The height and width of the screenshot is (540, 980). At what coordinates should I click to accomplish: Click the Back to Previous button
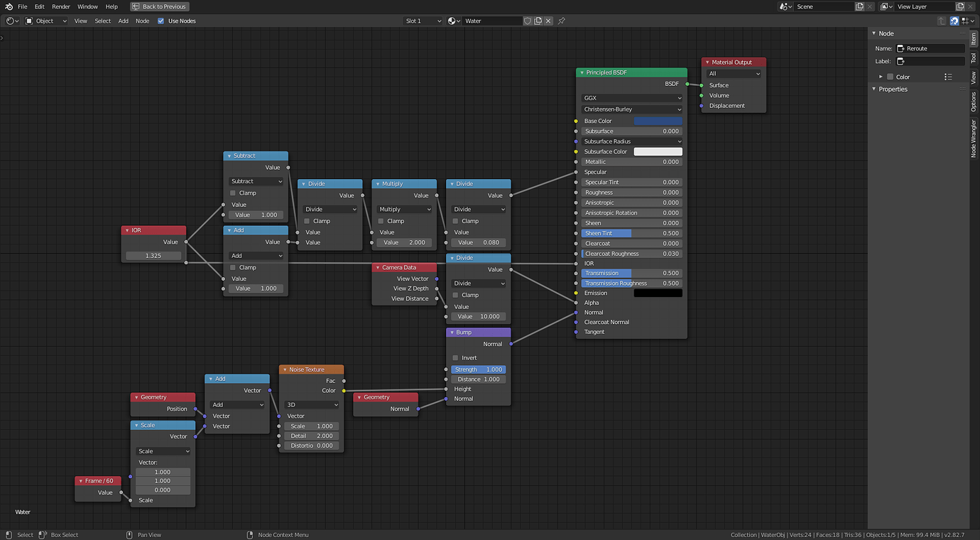tap(160, 6)
